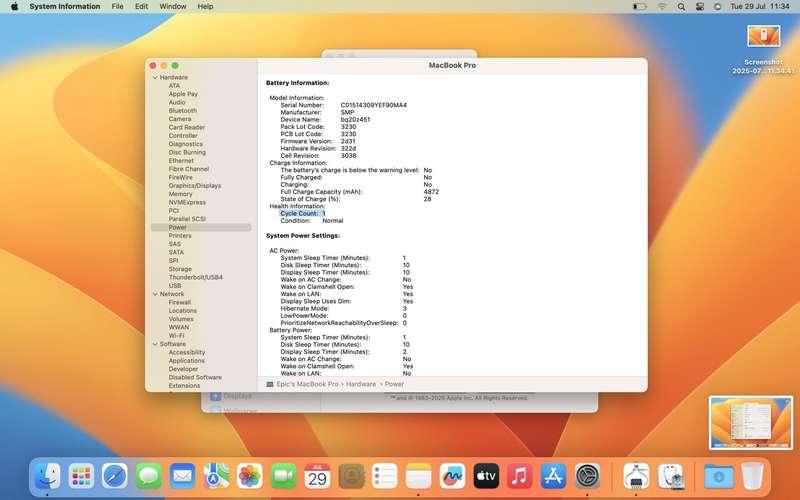Image resolution: width=800 pixels, height=500 pixels.
Task: Launch Safari from the Dock
Action: tap(115, 477)
